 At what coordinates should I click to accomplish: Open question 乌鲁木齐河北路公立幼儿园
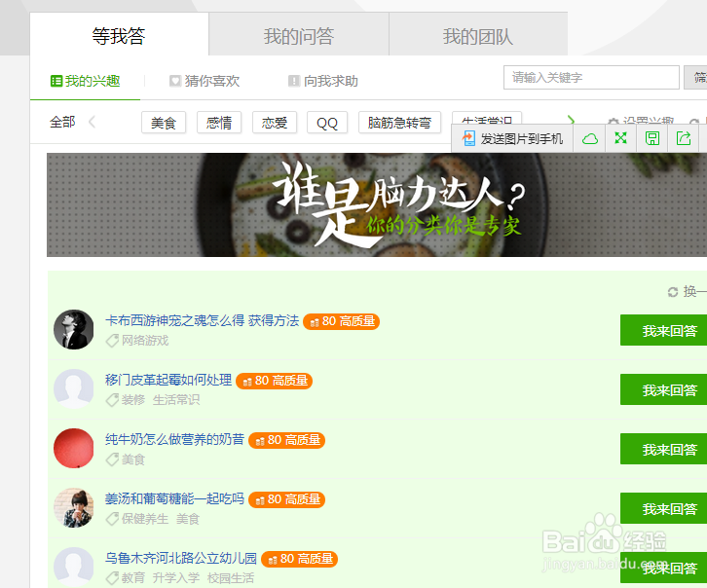point(181,558)
